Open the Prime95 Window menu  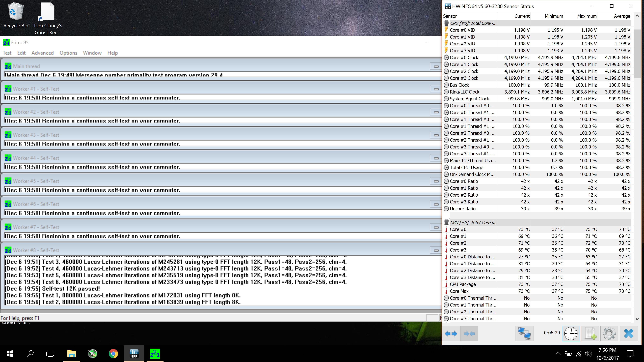point(92,53)
